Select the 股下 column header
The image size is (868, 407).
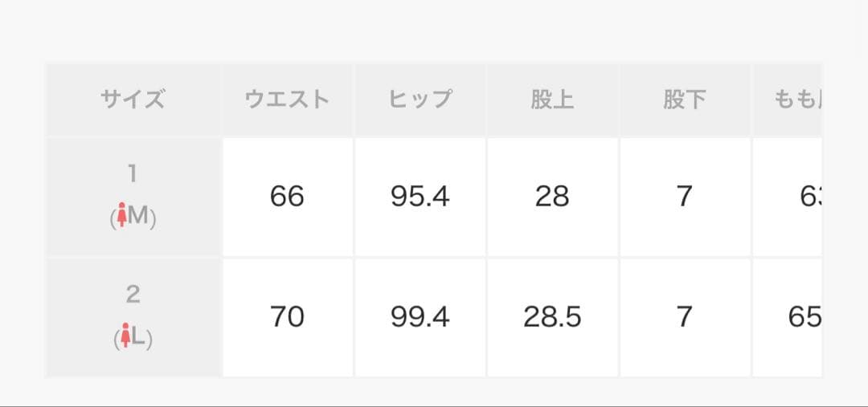[684, 100]
